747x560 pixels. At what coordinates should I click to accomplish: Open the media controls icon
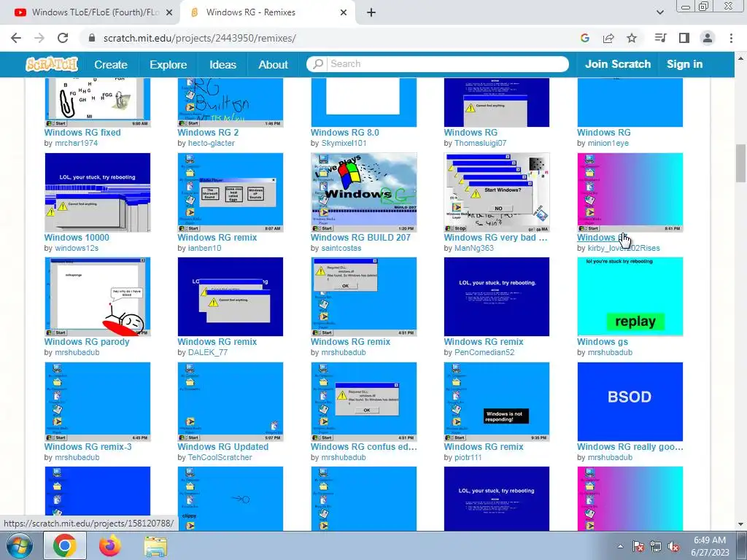coord(661,38)
